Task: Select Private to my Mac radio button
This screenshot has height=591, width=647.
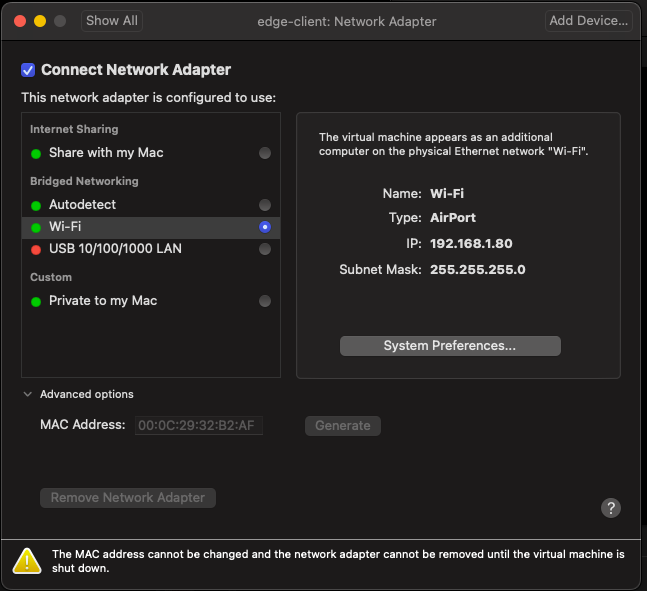Action: [x=264, y=301]
